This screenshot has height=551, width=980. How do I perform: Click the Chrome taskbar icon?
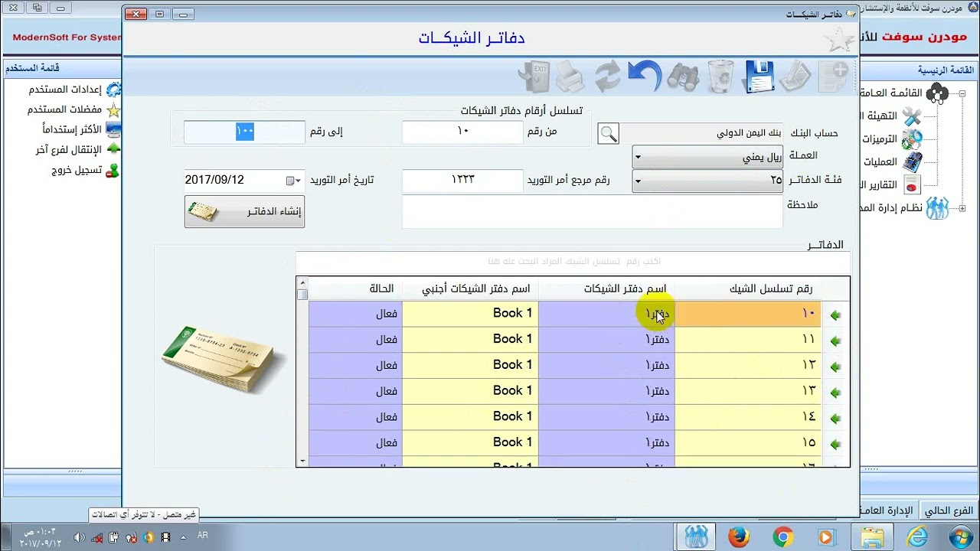(782, 537)
